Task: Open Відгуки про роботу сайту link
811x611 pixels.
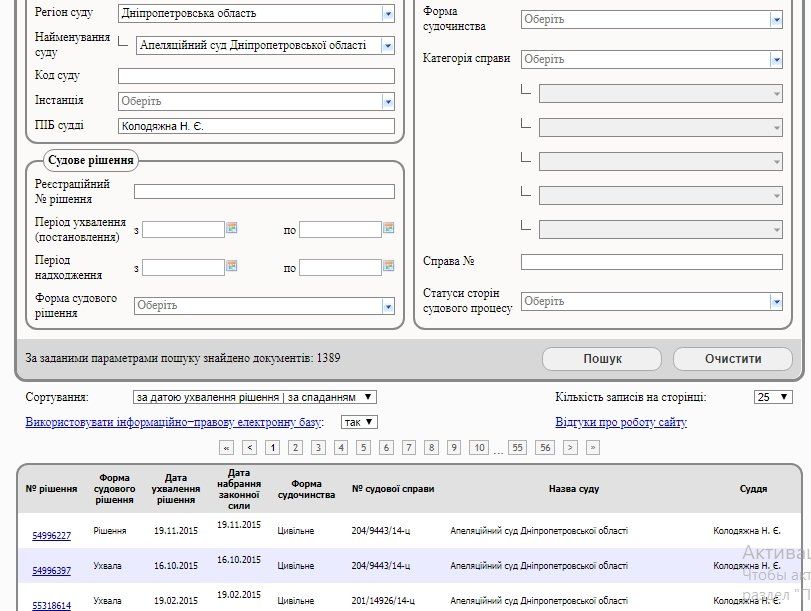Action: (x=621, y=422)
